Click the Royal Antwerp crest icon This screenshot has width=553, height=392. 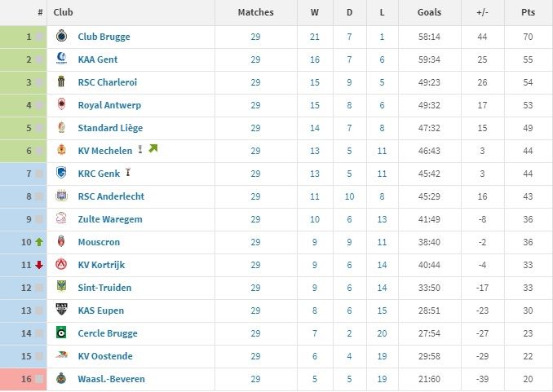tap(61, 104)
